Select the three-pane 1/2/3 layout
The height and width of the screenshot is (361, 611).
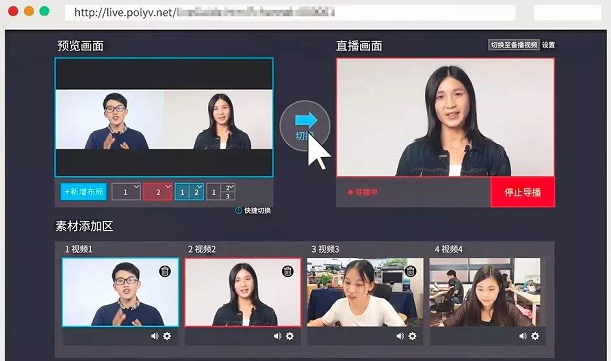tap(221, 192)
